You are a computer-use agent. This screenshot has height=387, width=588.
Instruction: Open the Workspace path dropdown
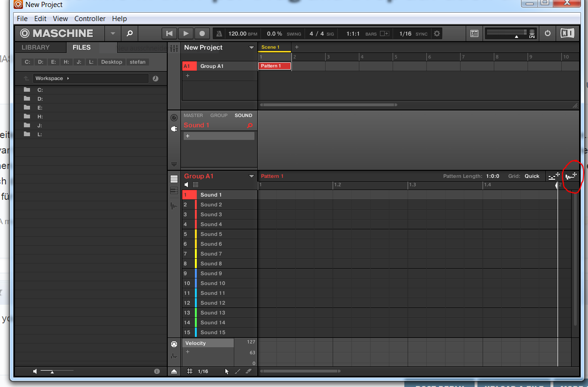pos(90,78)
